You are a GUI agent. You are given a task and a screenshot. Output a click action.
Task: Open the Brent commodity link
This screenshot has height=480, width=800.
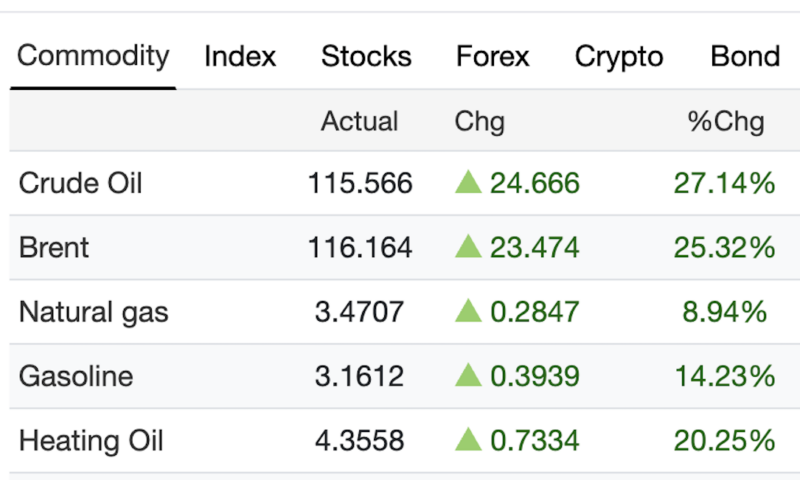click(x=54, y=248)
